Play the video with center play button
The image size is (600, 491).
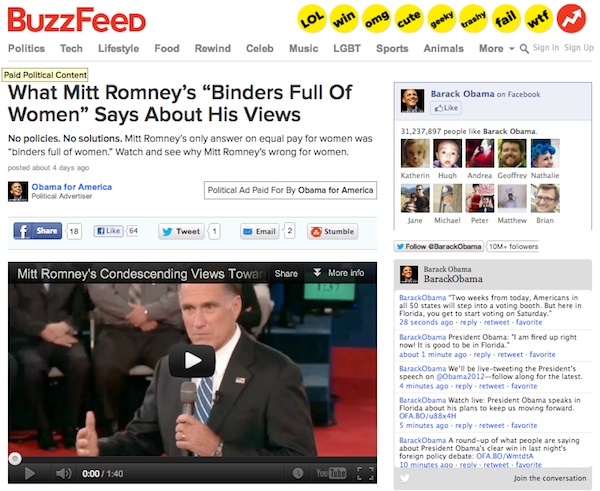click(192, 361)
